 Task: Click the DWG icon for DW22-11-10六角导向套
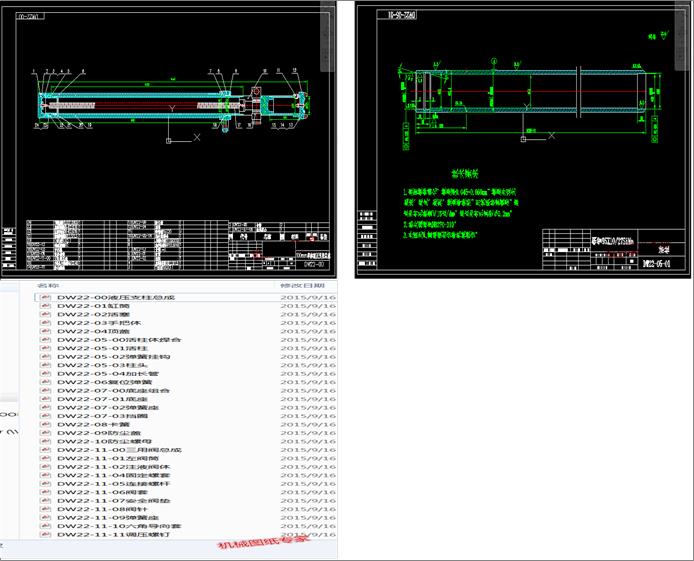pyautogui.click(x=45, y=526)
